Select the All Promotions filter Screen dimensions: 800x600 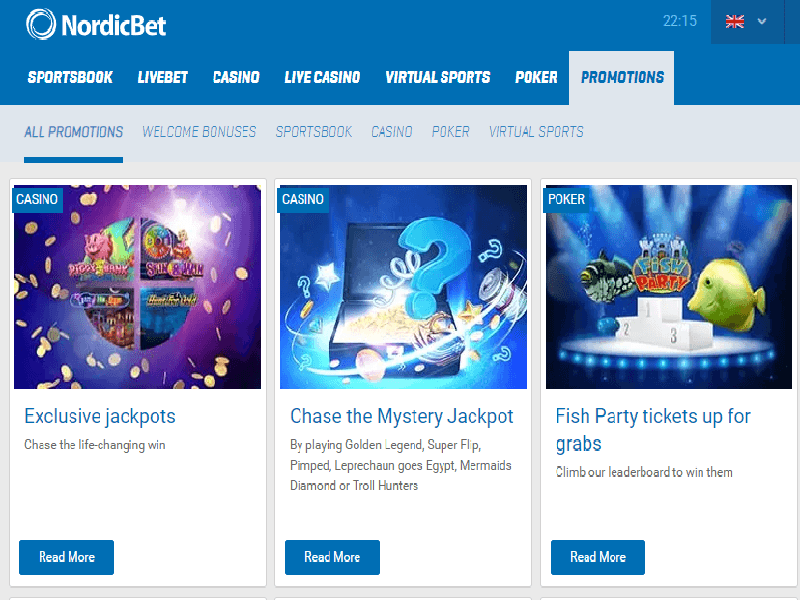pyautogui.click(x=73, y=132)
